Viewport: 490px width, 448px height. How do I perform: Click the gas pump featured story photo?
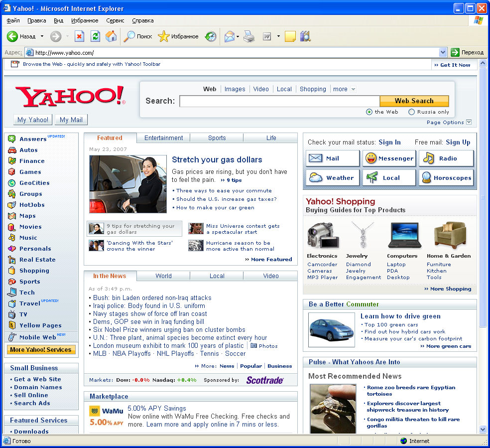pyautogui.click(x=128, y=184)
